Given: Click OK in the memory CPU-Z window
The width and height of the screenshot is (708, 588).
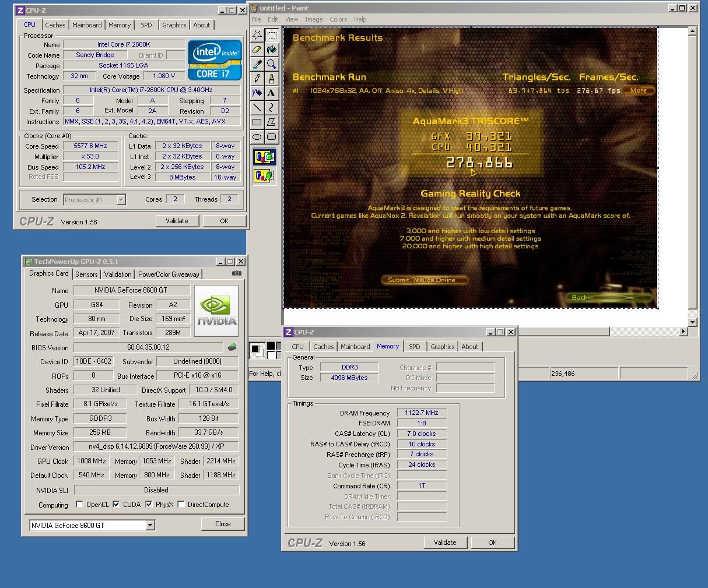Looking at the screenshot, I should point(492,543).
